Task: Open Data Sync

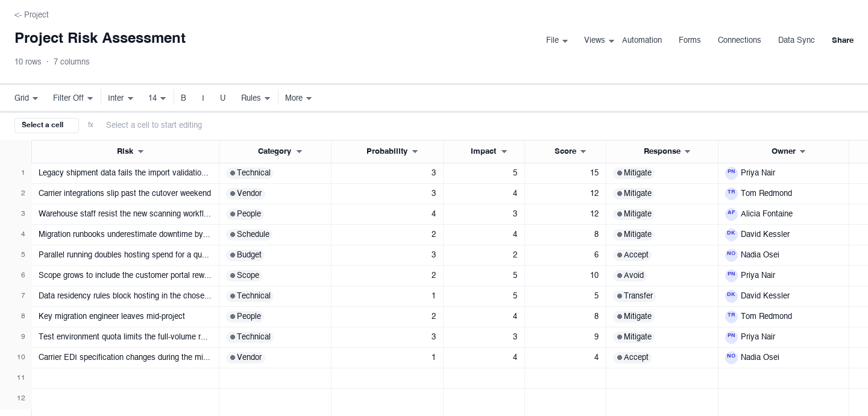Action: [x=796, y=40]
